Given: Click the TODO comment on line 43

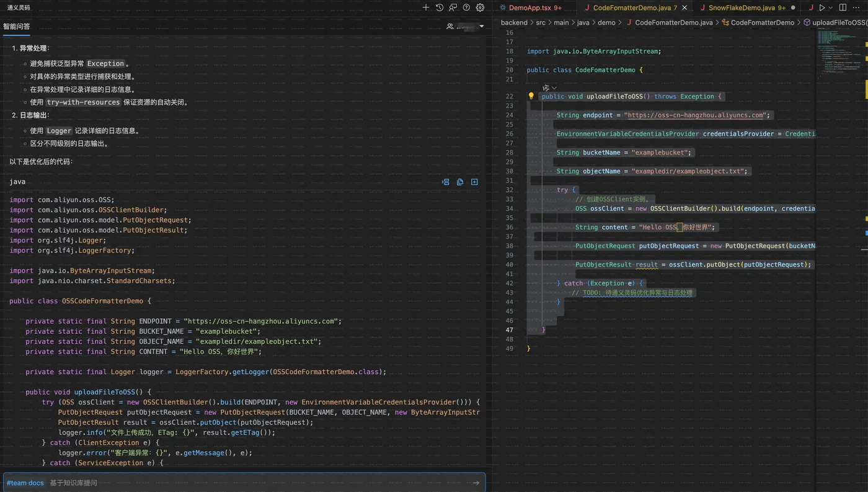Looking at the screenshot, I should (632, 292).
